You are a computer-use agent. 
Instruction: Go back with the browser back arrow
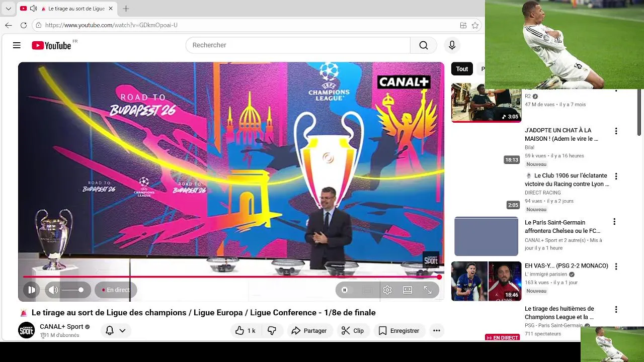(9, 25)
